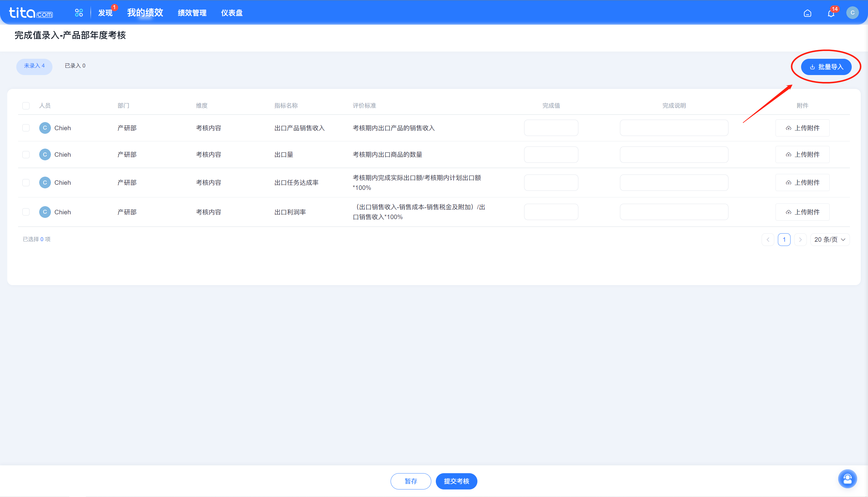Click the 指标名称 column header

click(x=286, y=105)
